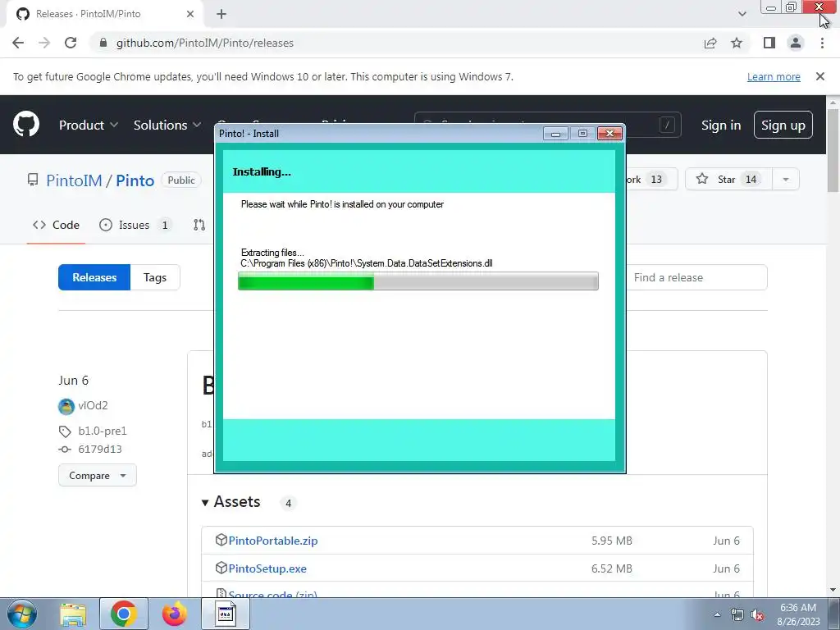840x630 pixels.
Task: Maximize the Pinto! - Install window
Action: pos(582,134)
